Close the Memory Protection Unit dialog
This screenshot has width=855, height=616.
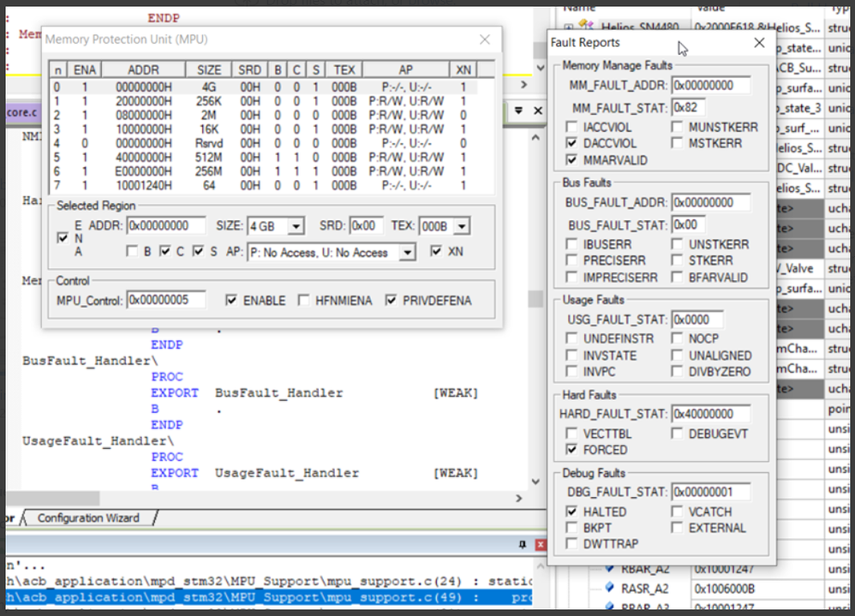pyautogui.click(x=485, y=39)
